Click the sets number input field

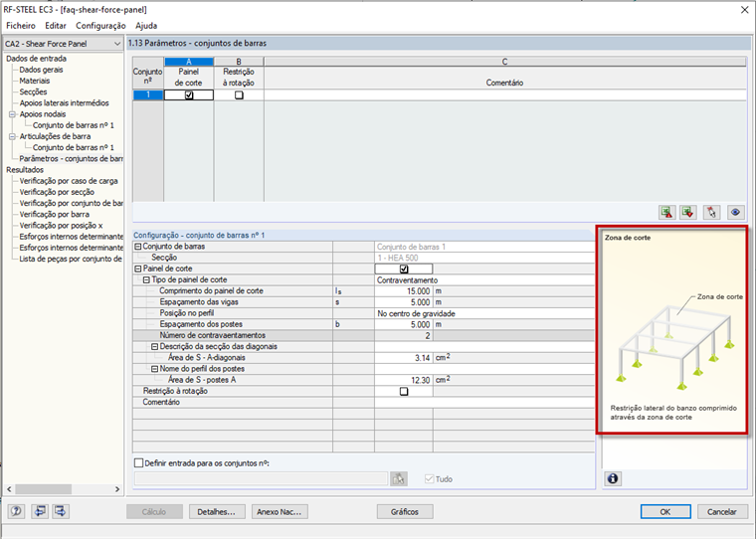click(x=261, y=478)
